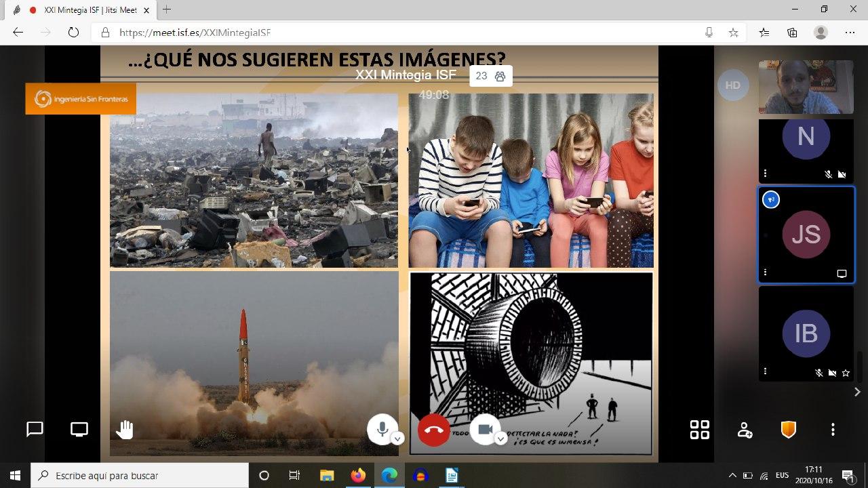Mute the microphone
The image size is (868, 488).
pos(382,429)
